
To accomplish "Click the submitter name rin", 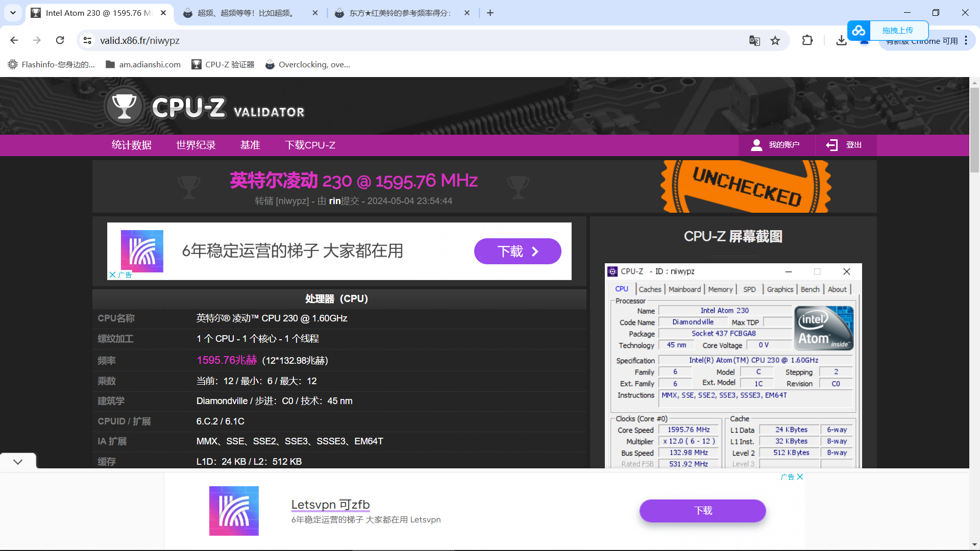I will 335,201.
